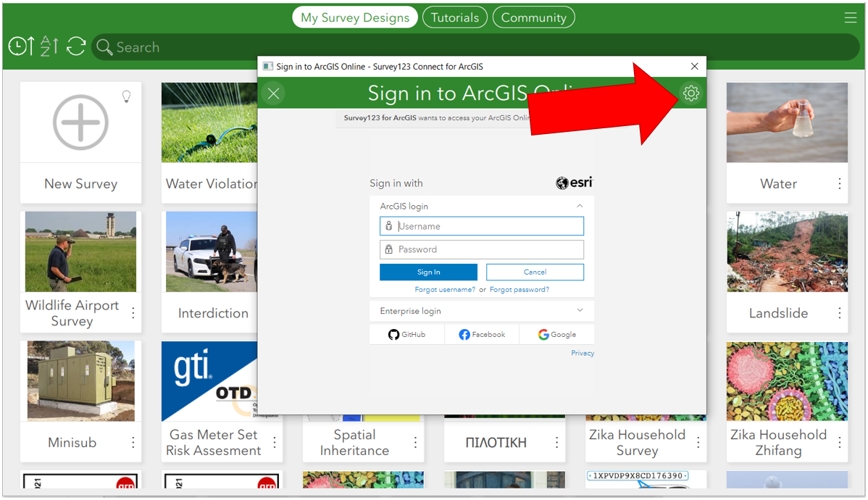Open the Water survey thumbnail

point(787,122)
